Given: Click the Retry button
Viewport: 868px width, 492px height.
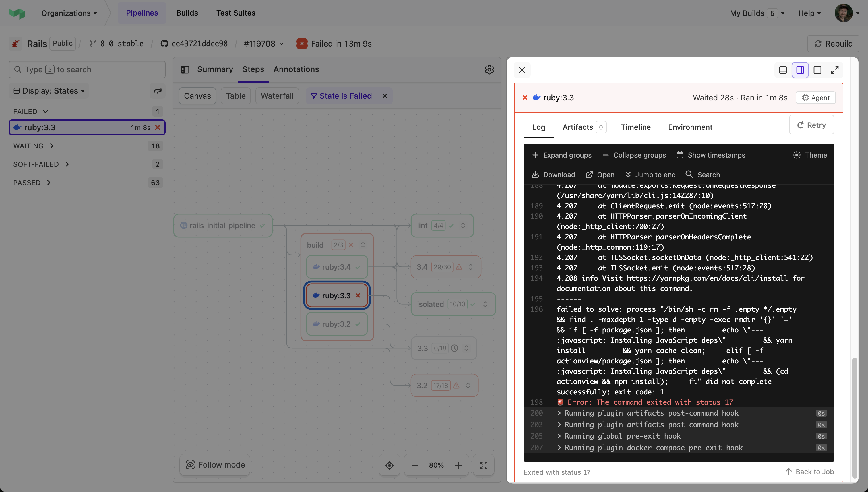Looking at the screenshot, I should 811,125.
